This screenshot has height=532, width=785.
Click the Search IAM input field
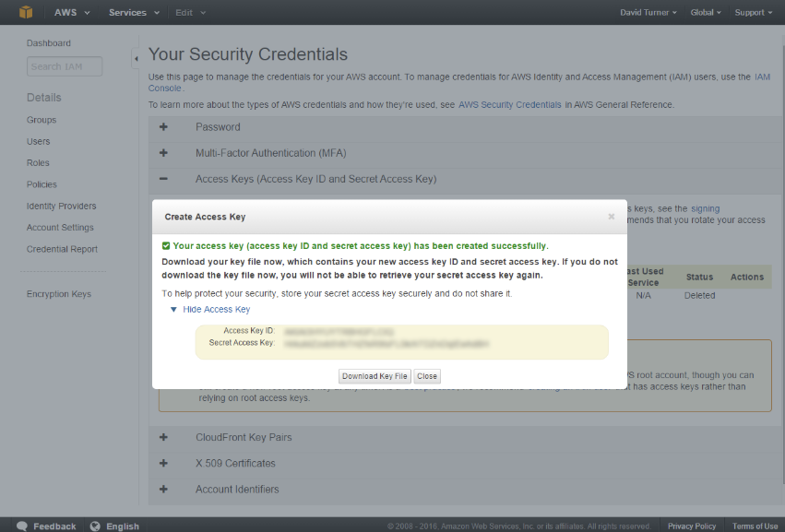(x=65, y=66)
